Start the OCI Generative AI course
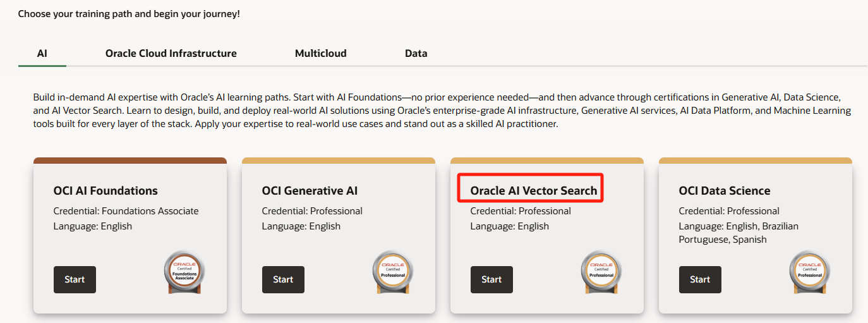The width and height of the screenshot is (868, 323). (283, 279)
